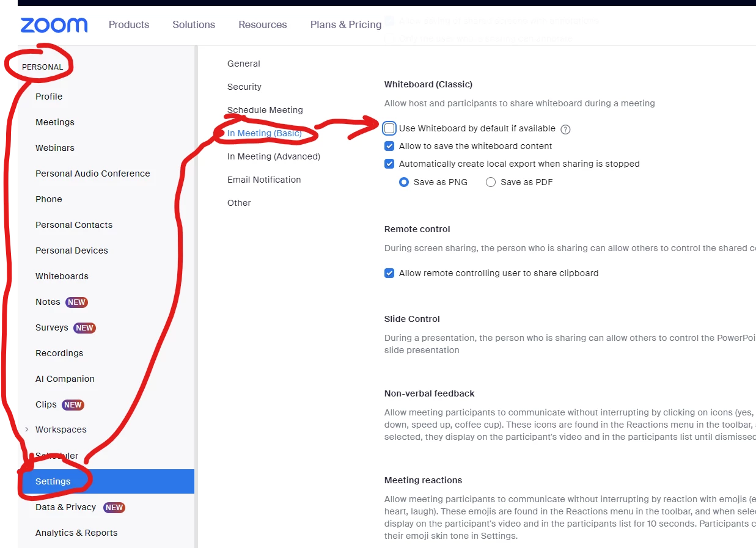Open the Email Notification tab

click(264, 180)
